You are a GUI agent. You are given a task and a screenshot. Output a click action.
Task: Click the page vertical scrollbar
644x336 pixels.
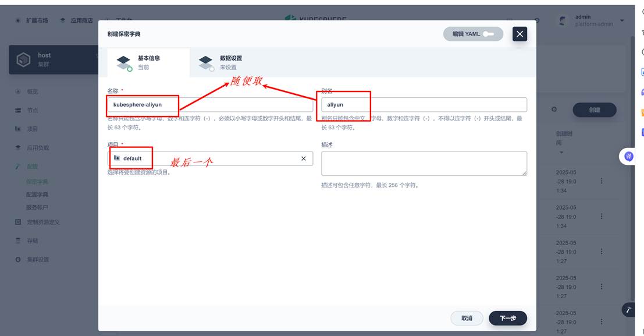632,169
